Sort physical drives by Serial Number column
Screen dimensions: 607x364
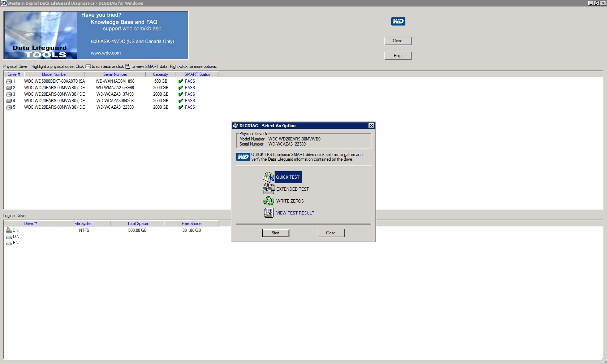coord(115,74)
